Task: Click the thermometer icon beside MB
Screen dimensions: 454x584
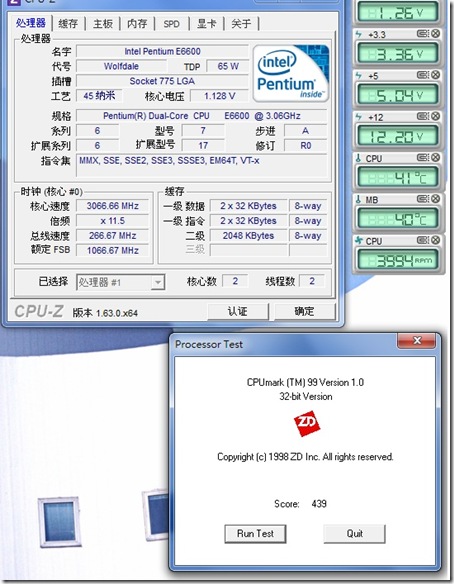Action: [359, 200]
